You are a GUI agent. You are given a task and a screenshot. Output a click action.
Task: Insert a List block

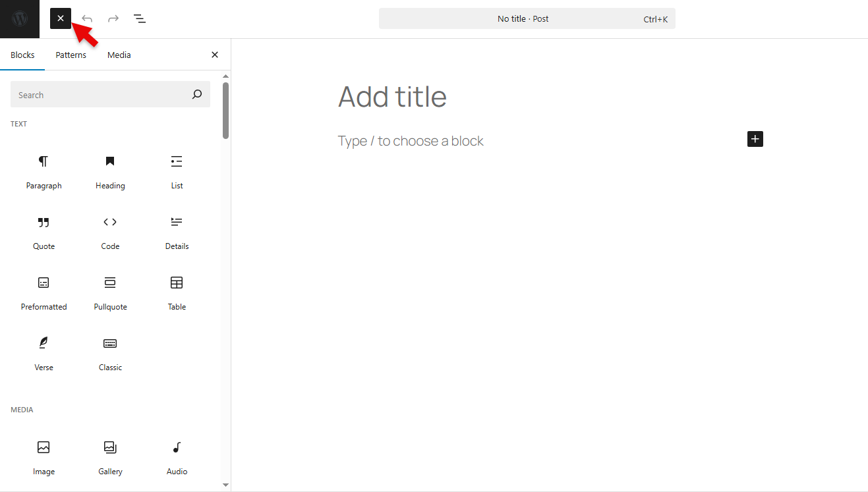click(x=177, y=173)
